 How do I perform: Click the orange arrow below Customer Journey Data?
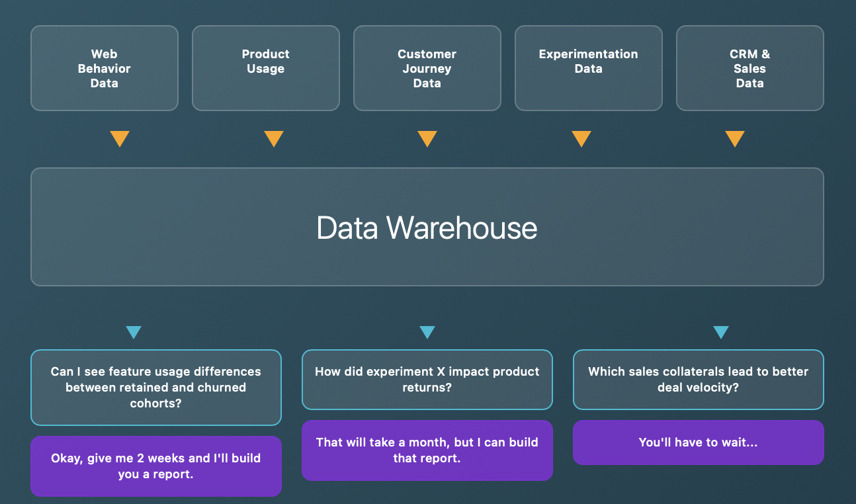click(x=427, y=139)
